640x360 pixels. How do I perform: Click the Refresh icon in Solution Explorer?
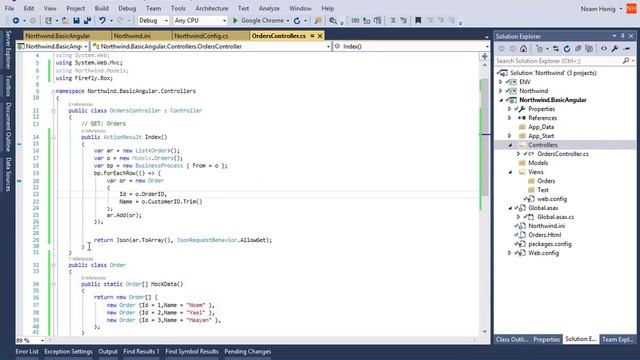coord(567,49)
